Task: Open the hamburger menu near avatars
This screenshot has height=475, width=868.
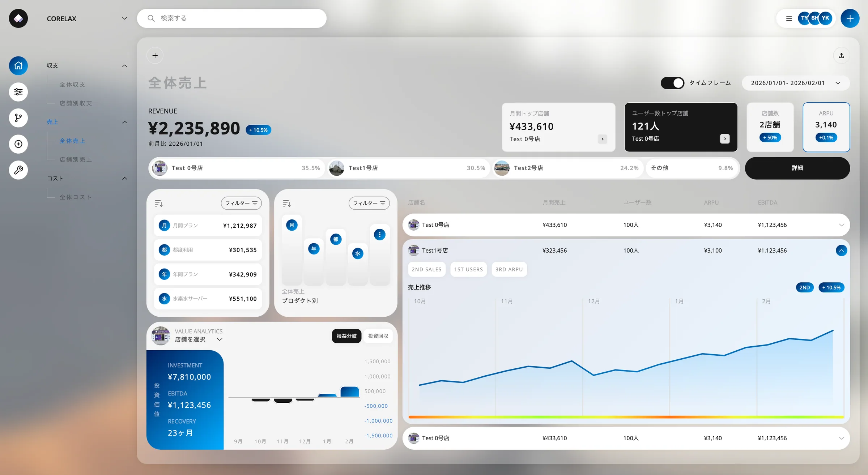Action: [x=789, y=18]
